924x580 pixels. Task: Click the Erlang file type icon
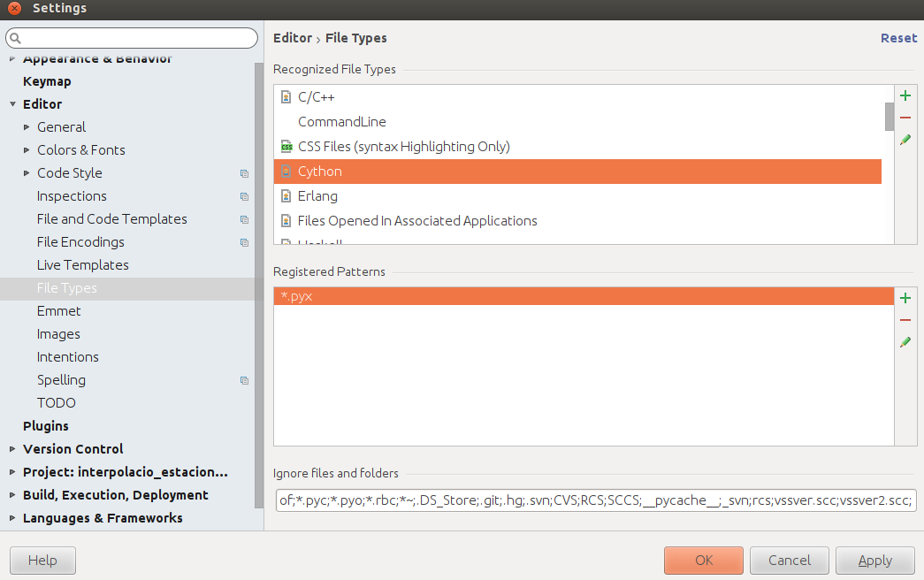286,195
